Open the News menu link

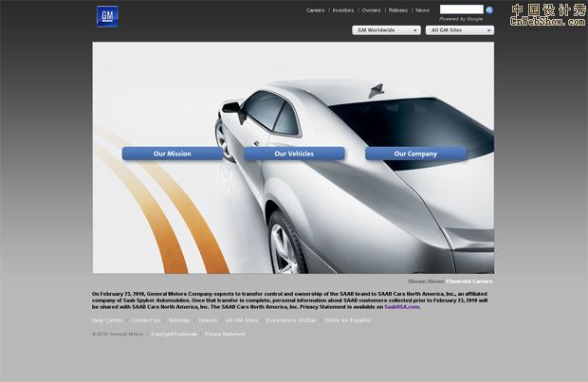tap(422, 10)
